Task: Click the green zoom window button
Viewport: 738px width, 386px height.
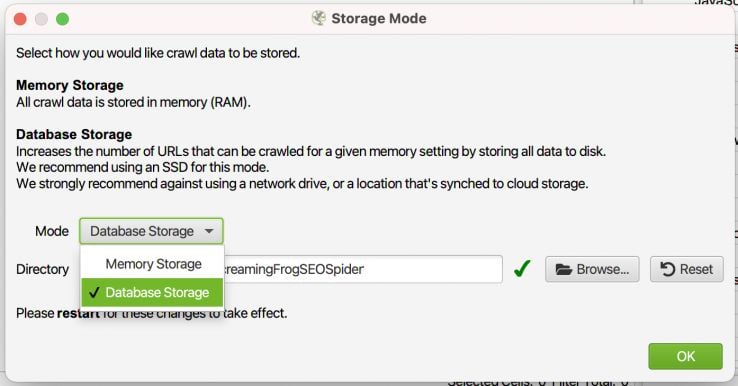Action: point(63,19)
